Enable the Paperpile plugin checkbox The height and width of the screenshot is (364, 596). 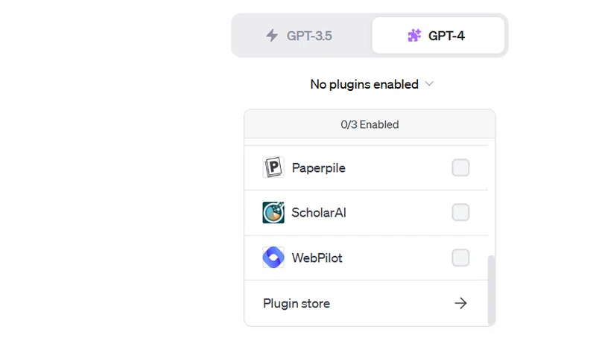460,167
